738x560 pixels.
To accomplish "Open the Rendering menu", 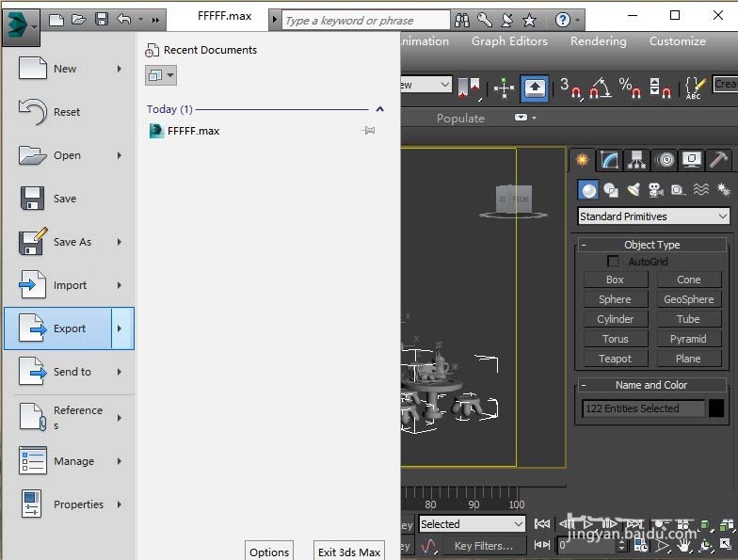I will coord(599,41).
